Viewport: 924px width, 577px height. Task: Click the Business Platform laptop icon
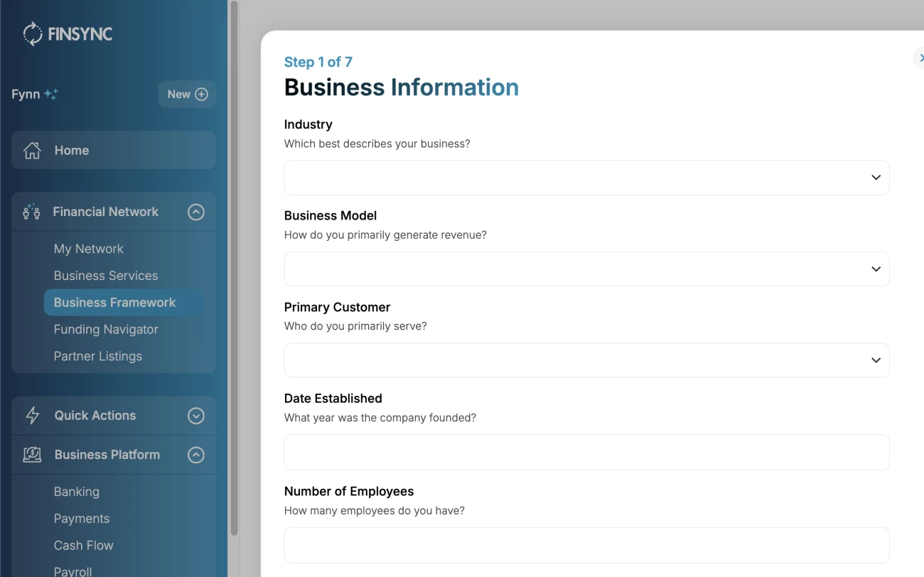[32, 455]
